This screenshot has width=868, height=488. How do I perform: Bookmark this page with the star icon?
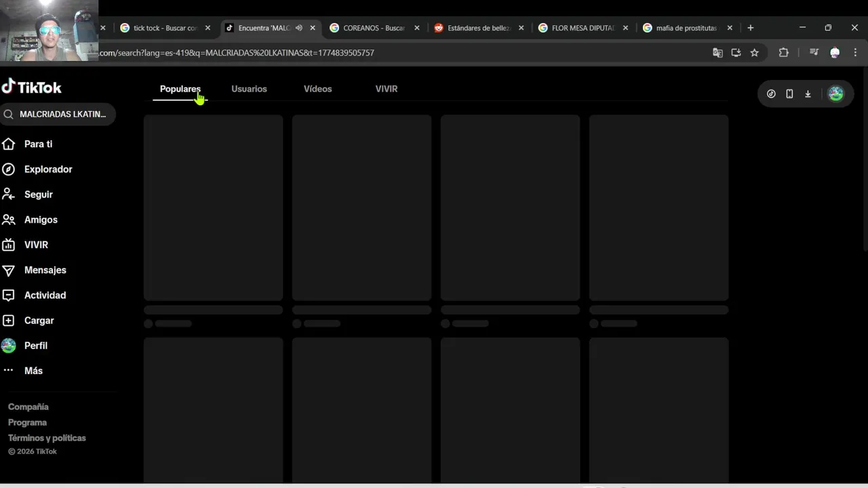(754, 53)
